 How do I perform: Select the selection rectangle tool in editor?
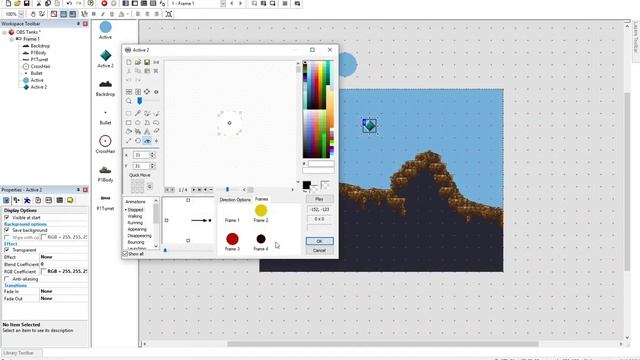[129, 113]
